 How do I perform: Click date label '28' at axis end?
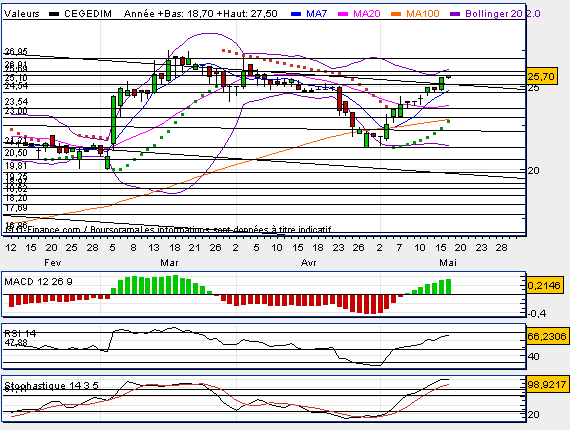coord(501,248)
